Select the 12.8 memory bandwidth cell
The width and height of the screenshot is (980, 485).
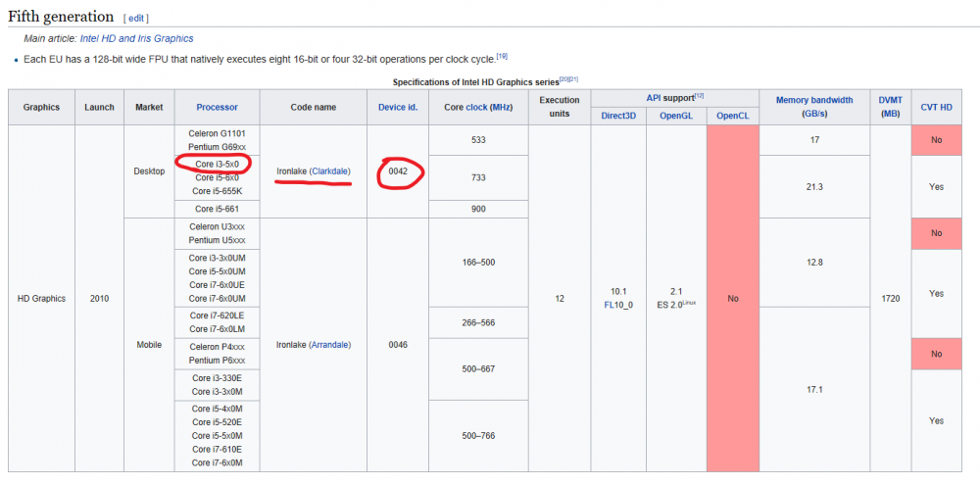point(814,263)
